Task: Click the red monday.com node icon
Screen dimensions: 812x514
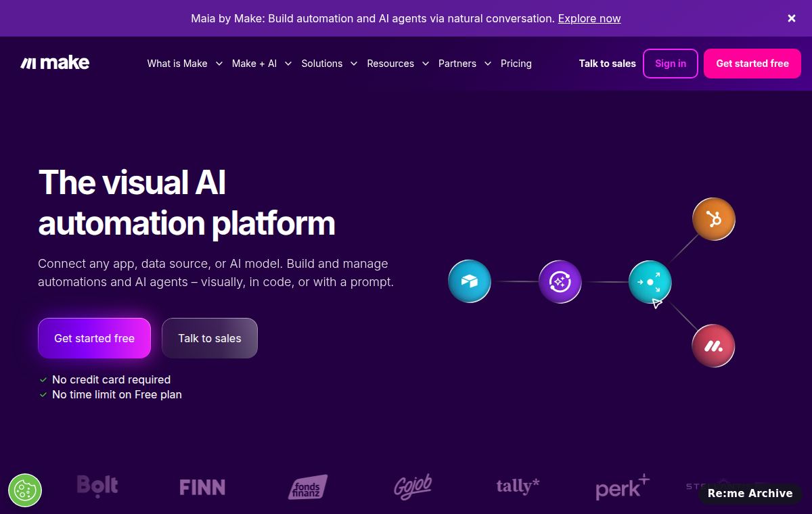Action: point(713,346)
